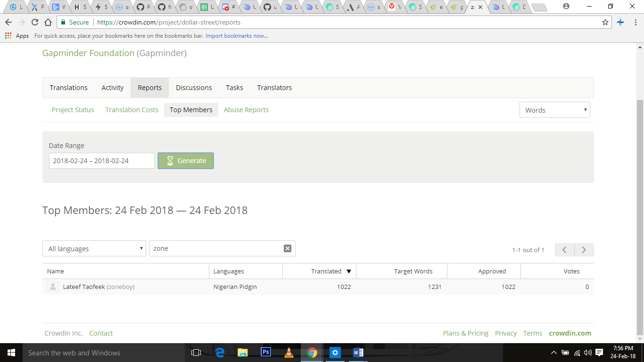Open the volume control in the system tray
Viewport: 644px width, 362px height.
click(x=587, y=353)
